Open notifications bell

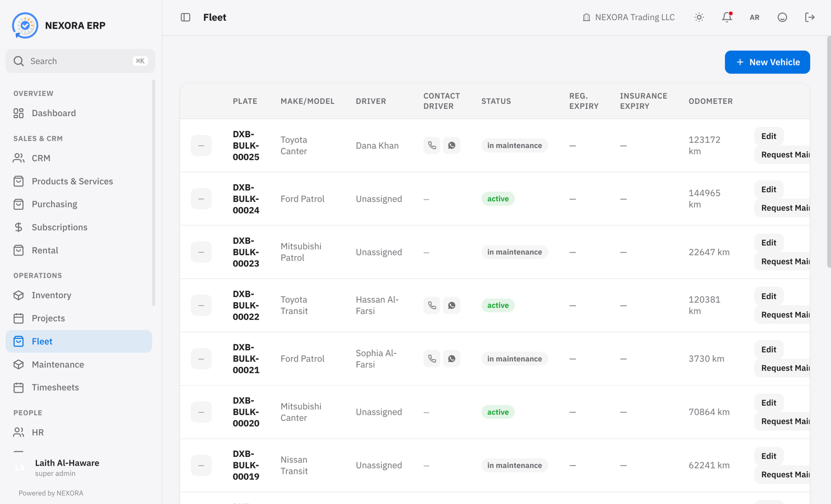click(x=727, y=17)
